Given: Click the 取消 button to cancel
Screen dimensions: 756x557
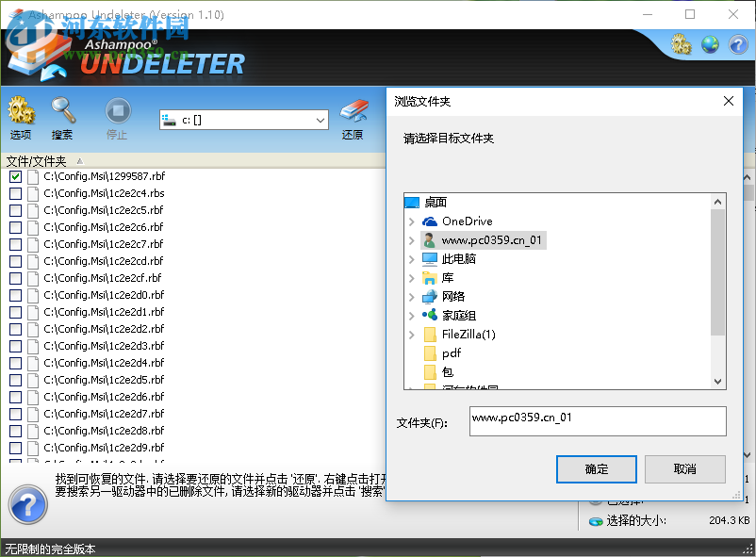Looking at the screenshot, I should 685,468.
